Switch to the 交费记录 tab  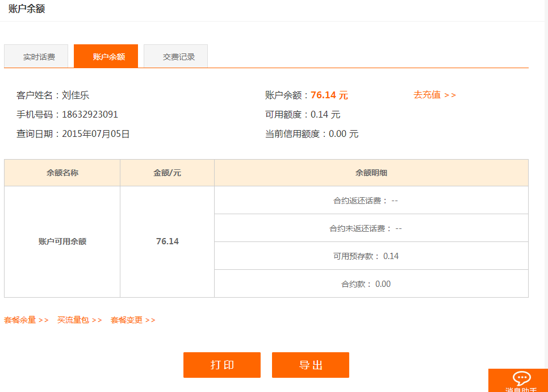coord(175,56)
